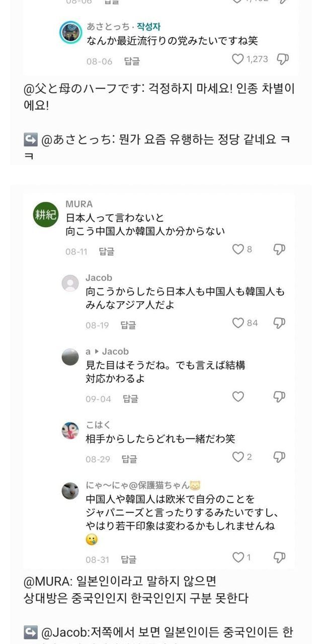
Task: Dislike the reply from a to Jacob
Action: pos(279,396)
